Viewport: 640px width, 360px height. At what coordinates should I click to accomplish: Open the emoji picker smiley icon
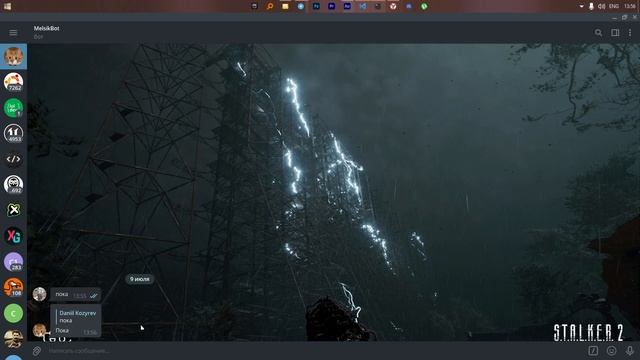[611, 351]
